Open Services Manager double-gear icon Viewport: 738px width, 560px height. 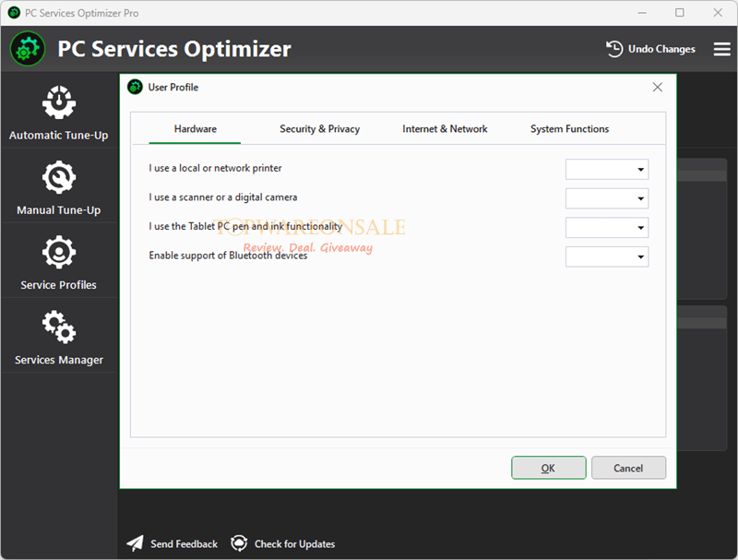tap(59, 327)
